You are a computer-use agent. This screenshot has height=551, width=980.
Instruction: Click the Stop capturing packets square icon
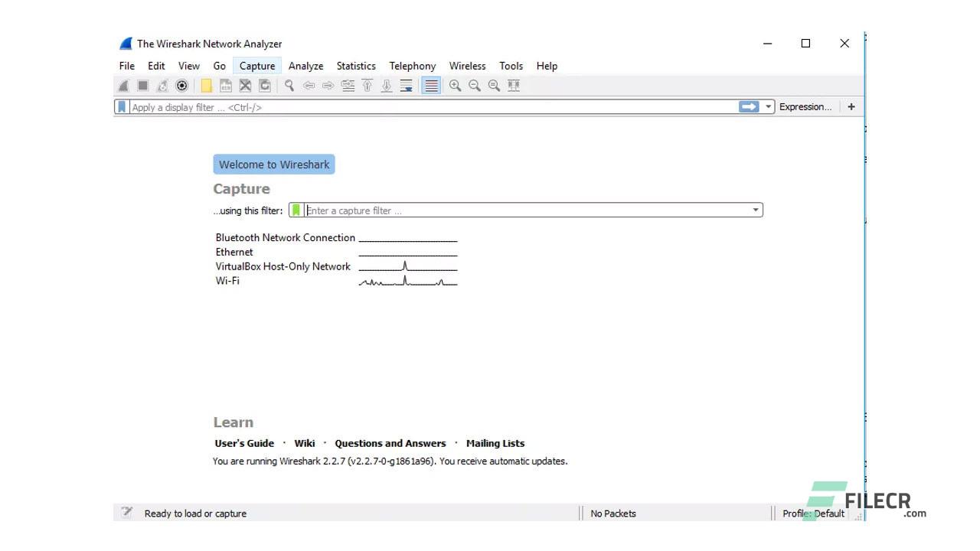tap(142, 86)
